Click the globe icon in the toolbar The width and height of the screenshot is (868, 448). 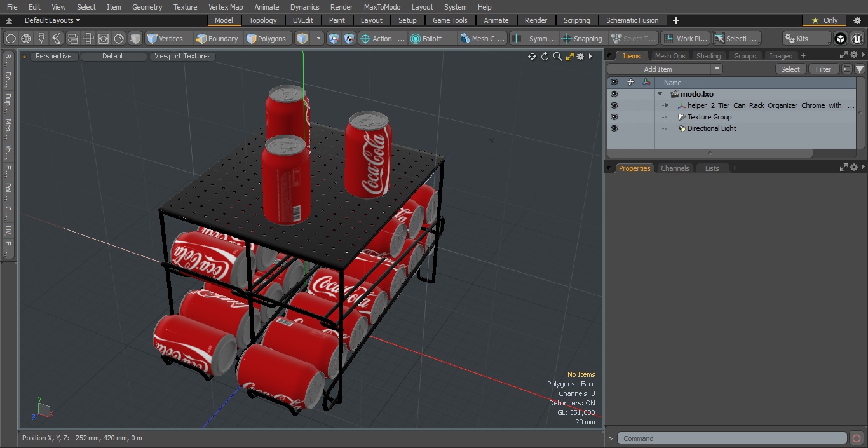tap(26, 39)
